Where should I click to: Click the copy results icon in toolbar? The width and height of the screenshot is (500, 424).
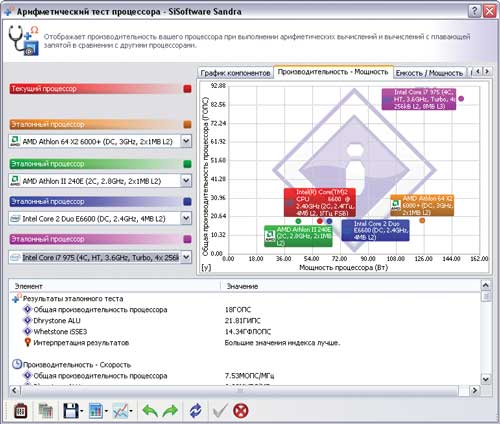point(46,411)
